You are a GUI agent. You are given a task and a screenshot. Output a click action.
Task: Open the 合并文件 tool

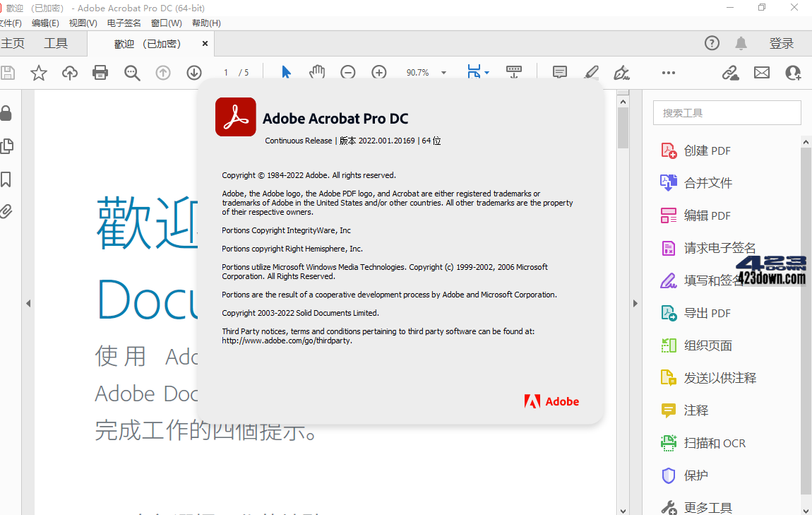point(696,183)
